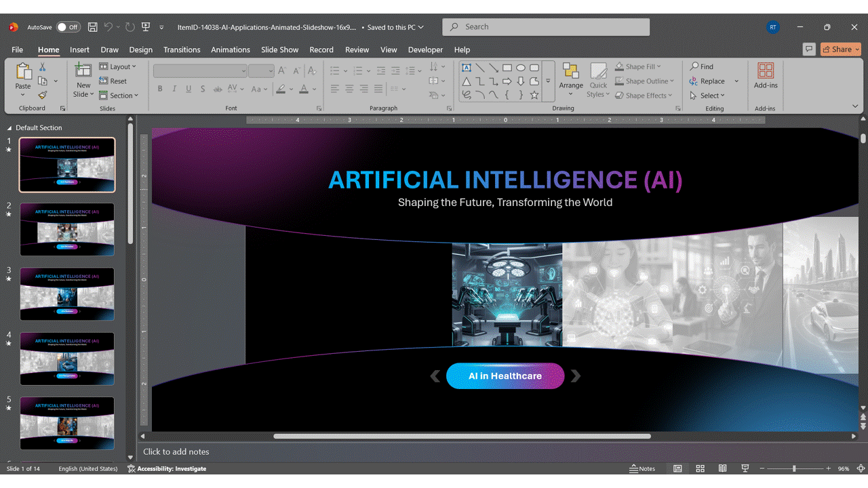868x488 pixels.
Task: Open the Insert tab
Action: coord(79,49)
